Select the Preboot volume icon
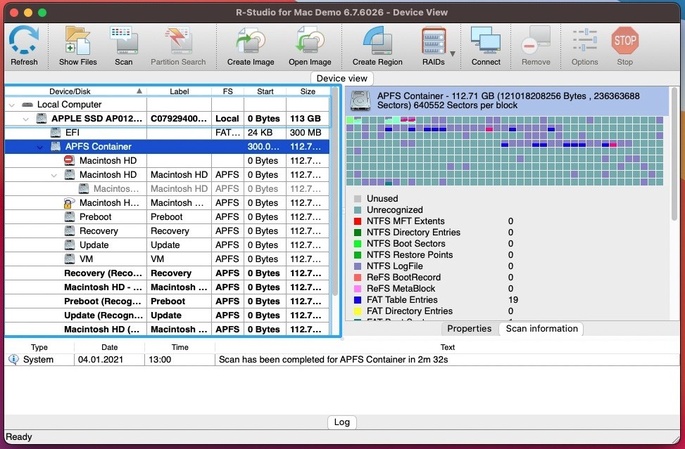685x449 pixels. pyautogui.click(x=69, y=217)
